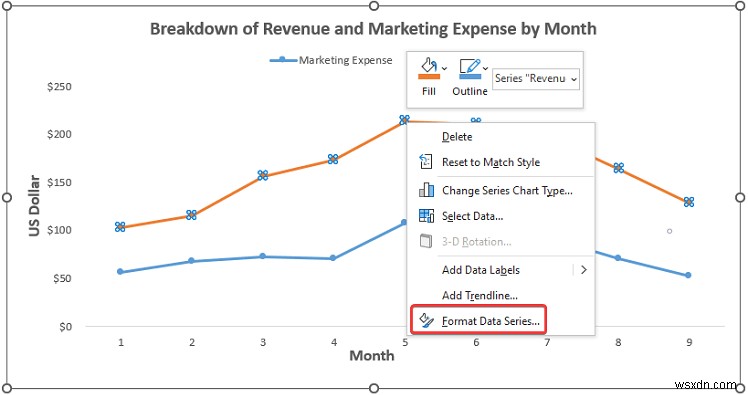Click the $0 vertical axis label

(65, 327)
